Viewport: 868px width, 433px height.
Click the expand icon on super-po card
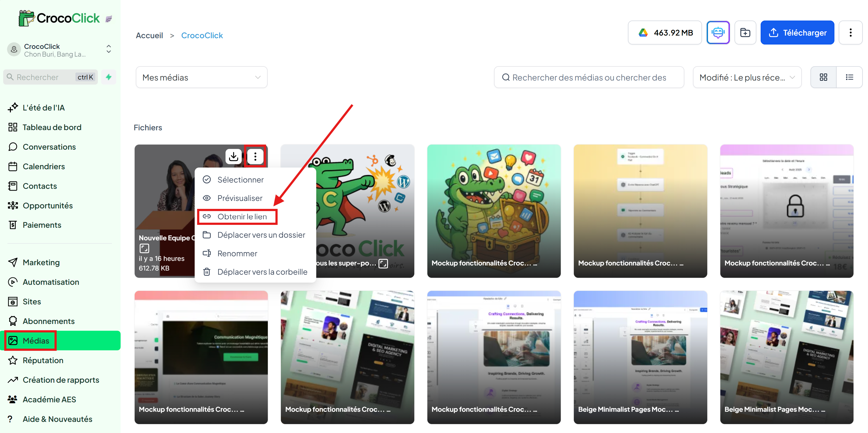[x=383, y=263]
